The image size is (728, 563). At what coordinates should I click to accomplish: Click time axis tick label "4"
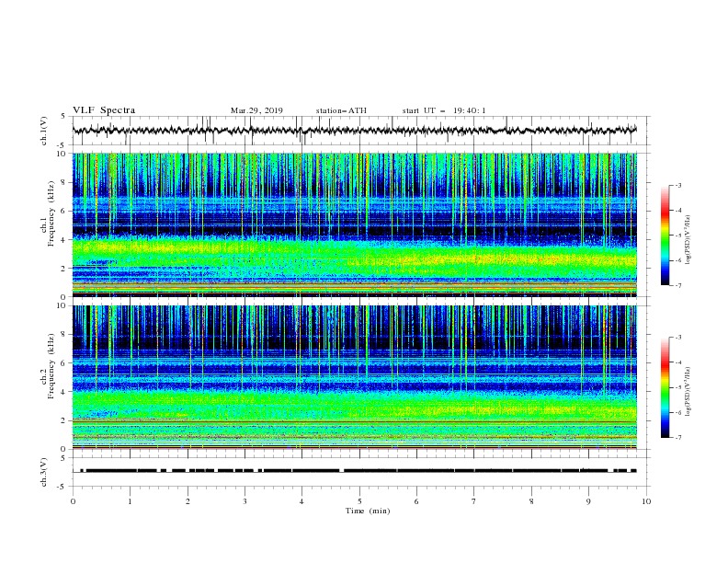click(301, 501)
